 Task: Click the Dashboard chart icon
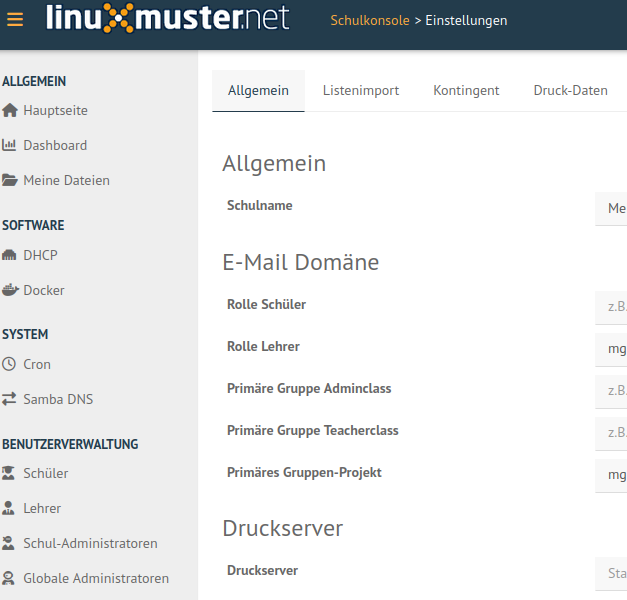point(10,145)
